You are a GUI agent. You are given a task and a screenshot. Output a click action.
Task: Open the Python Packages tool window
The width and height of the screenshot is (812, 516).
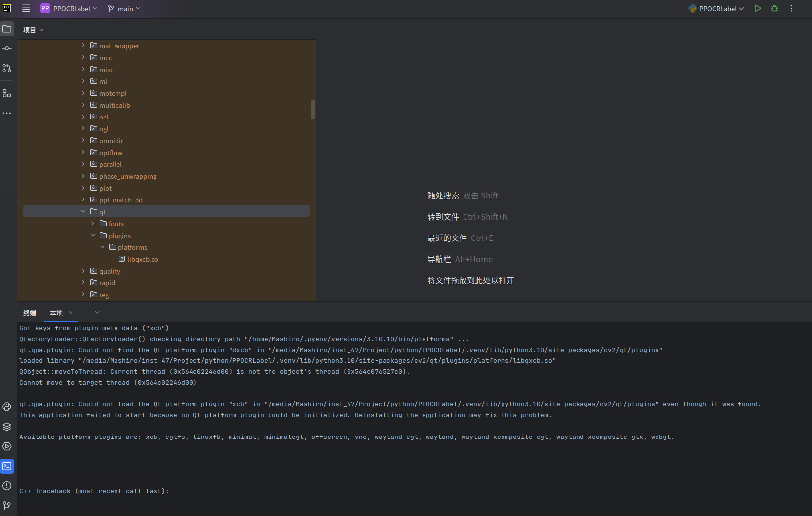click(7, 407)
